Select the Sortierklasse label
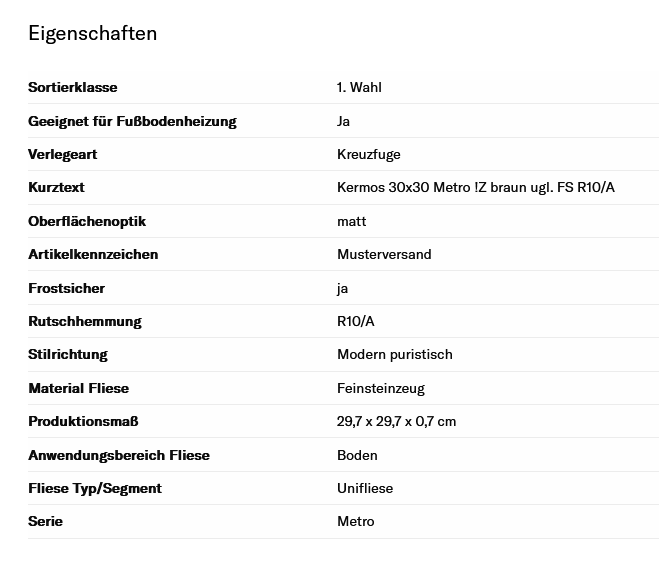The width and height of the screenshot is (659, 586). pyautogui.click(x=73, y=87)
